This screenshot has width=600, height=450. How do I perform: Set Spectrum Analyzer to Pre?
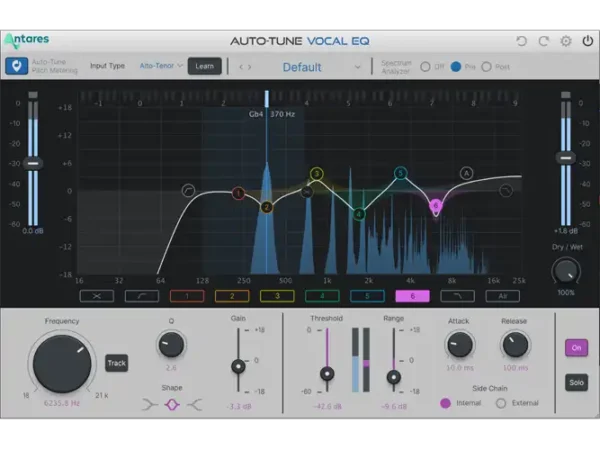(x=455, y=67)
